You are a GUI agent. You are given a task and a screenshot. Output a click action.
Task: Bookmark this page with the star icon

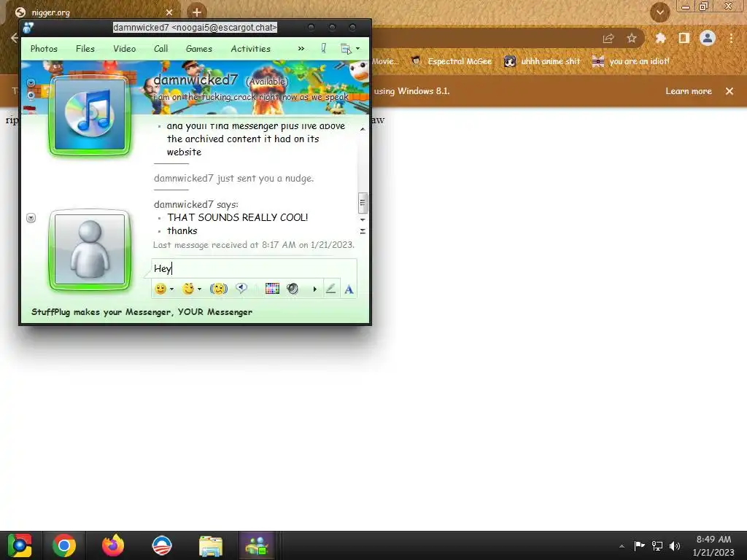click(x=632, y=38)
